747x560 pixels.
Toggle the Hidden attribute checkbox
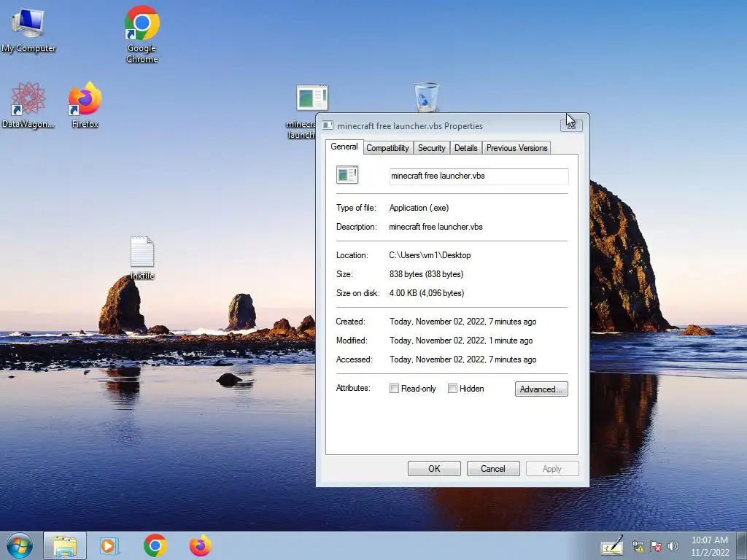point(452,389)
